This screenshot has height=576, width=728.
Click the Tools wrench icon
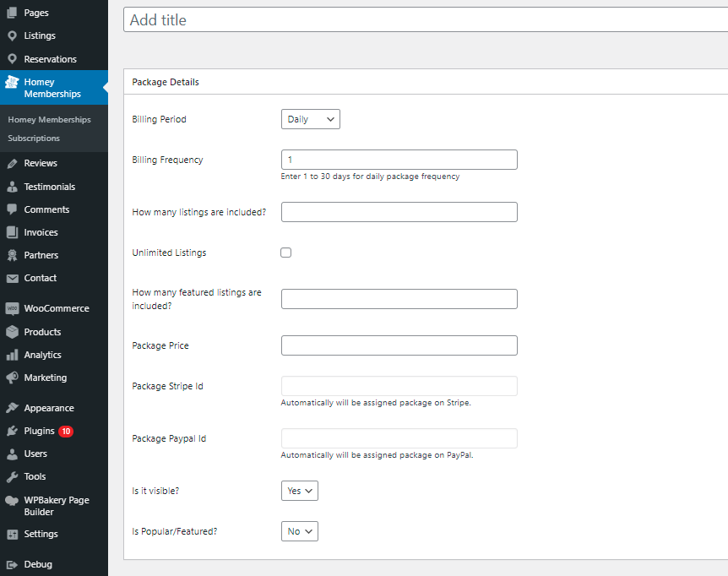[12, 476]
